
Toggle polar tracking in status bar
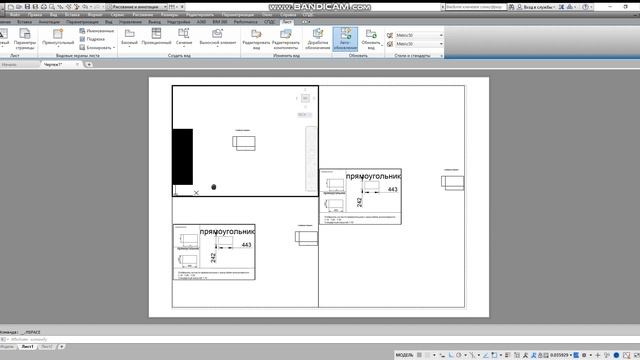pyautogui.click(x=459, y=356)
